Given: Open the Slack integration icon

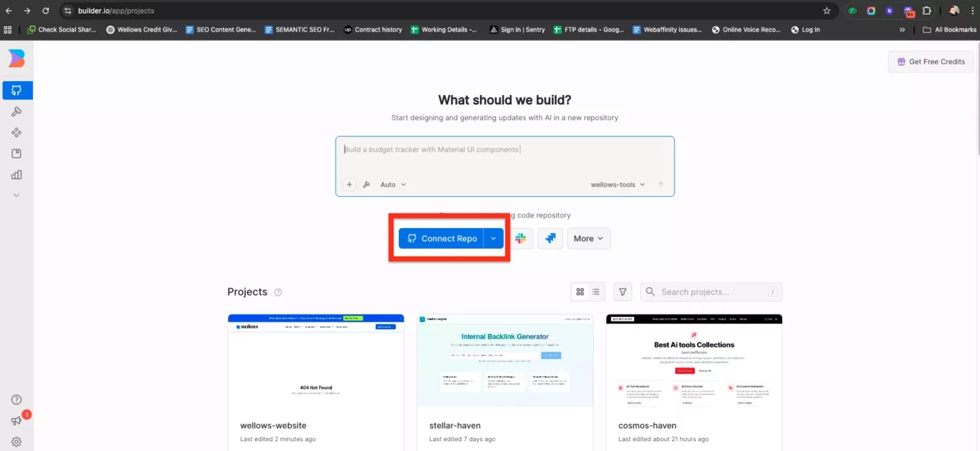Looking at the screenshot, I should 521,238.
